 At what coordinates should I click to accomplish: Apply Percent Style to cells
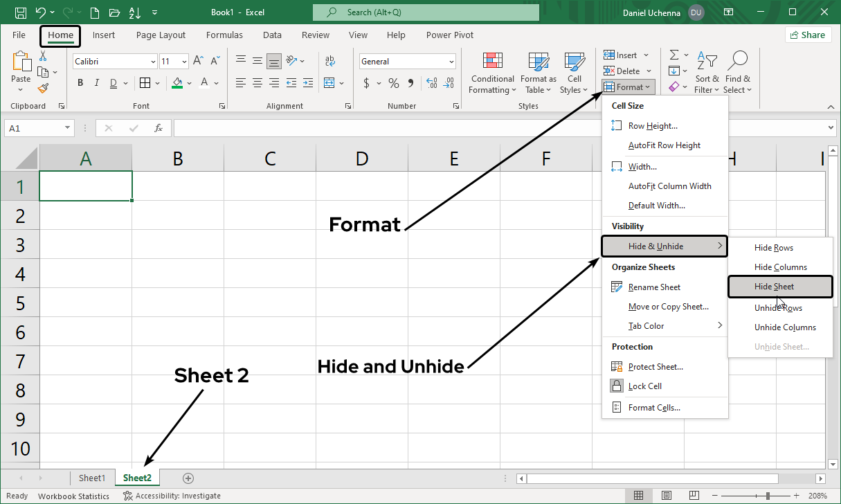click(x=393, y=82)
